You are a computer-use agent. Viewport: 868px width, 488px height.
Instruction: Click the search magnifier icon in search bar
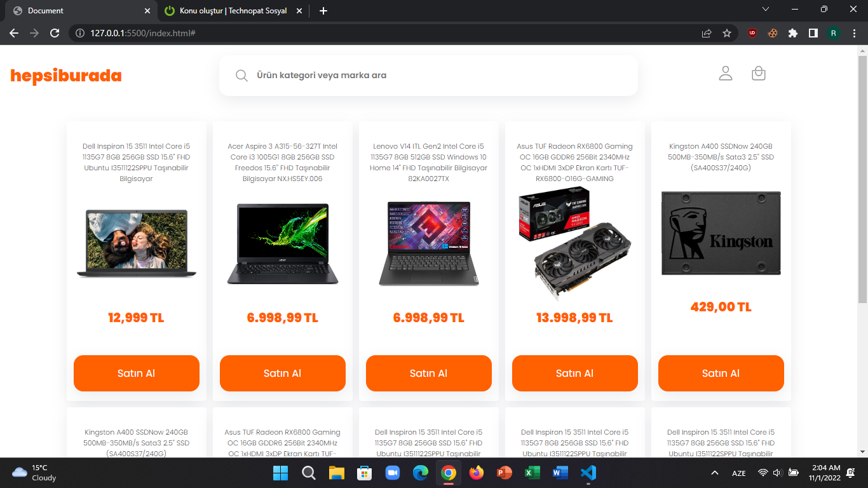tap(241, 76)
